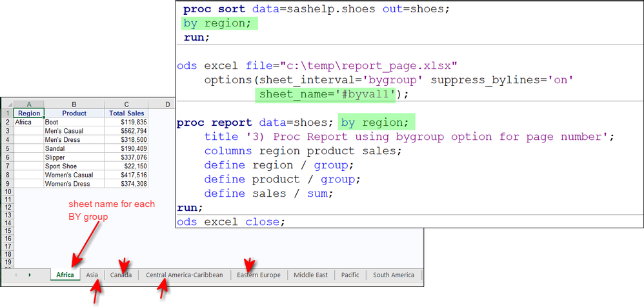Select column B header
The width and height of the screenshot is (644, 307).
[74, 104]
